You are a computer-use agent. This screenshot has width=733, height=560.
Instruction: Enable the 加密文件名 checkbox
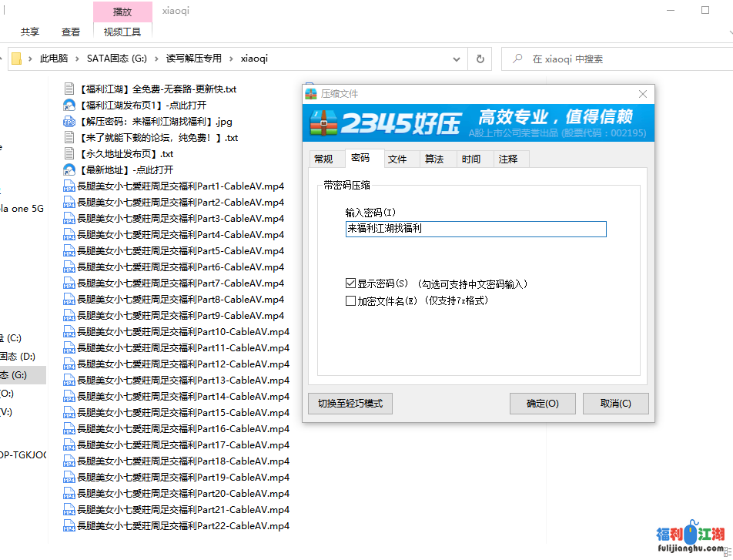(351, 301)
